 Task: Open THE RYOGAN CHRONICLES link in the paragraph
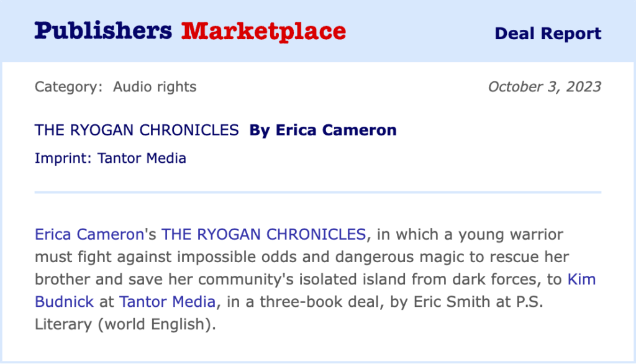[x=263, y=235]
